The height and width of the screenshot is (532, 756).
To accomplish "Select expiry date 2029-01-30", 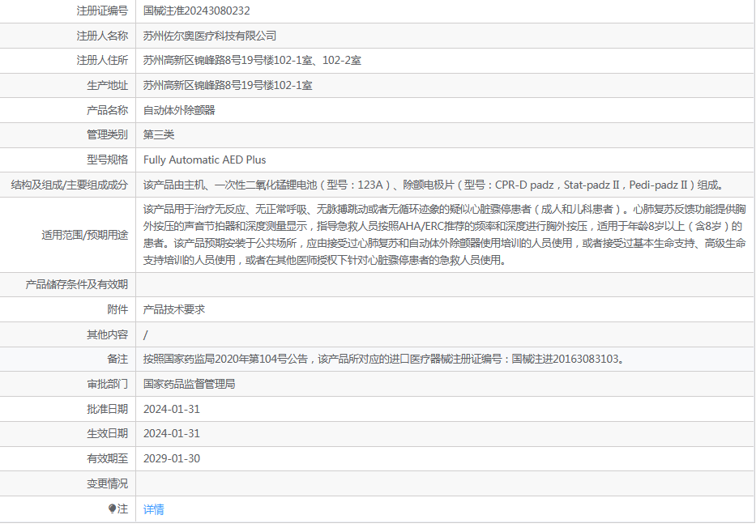I will pyautogui.click(x=172, y=458).
